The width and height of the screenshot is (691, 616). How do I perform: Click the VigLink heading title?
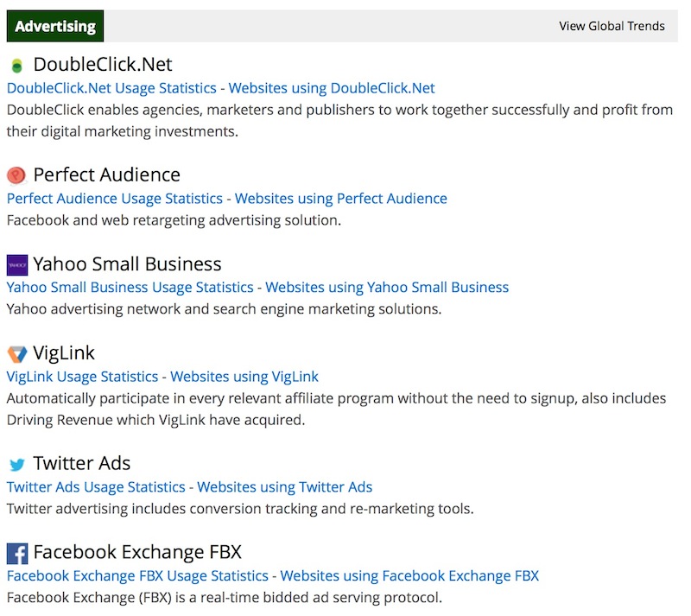64,353
